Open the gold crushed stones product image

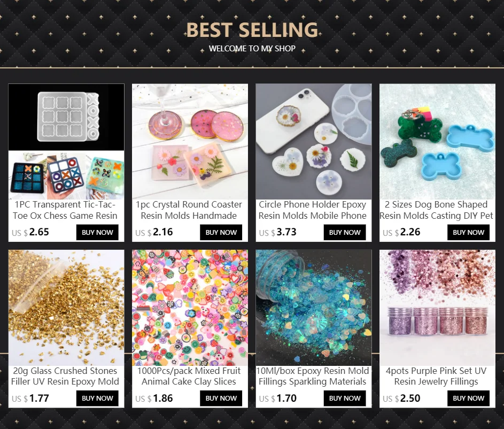pos(66,308)
